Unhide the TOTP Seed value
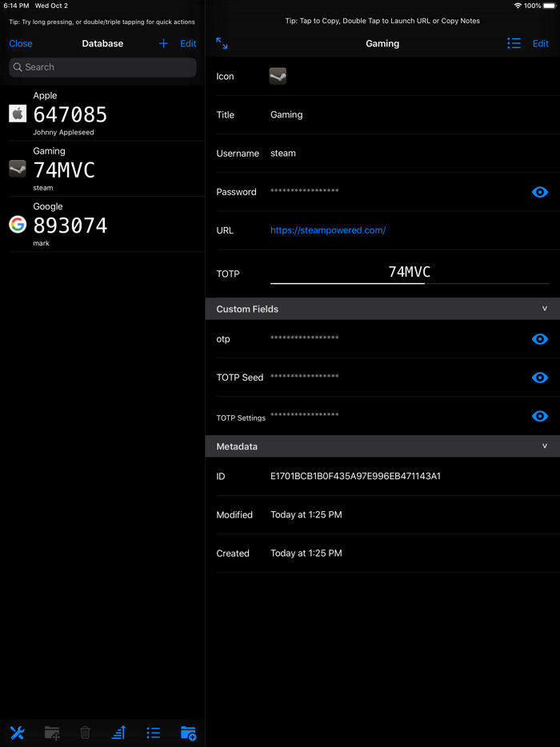The height and width of the screenshot is (747, 560). pos(540,377)
